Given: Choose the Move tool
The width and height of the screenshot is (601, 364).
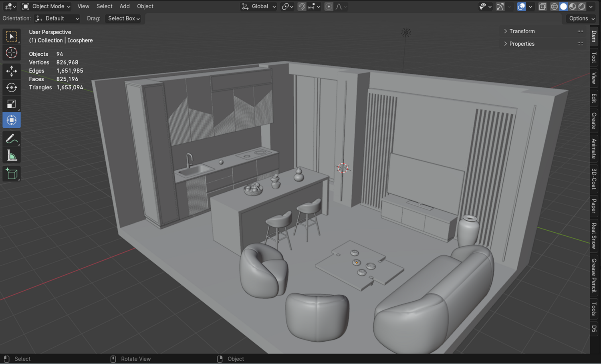Looking at the screenshot, I should pos(12,71).
